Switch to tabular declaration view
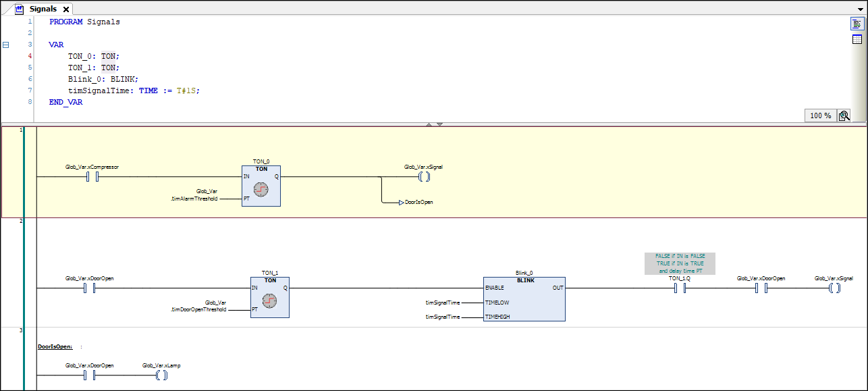Screen dimensions: 868x391 (x=856, y=39)
